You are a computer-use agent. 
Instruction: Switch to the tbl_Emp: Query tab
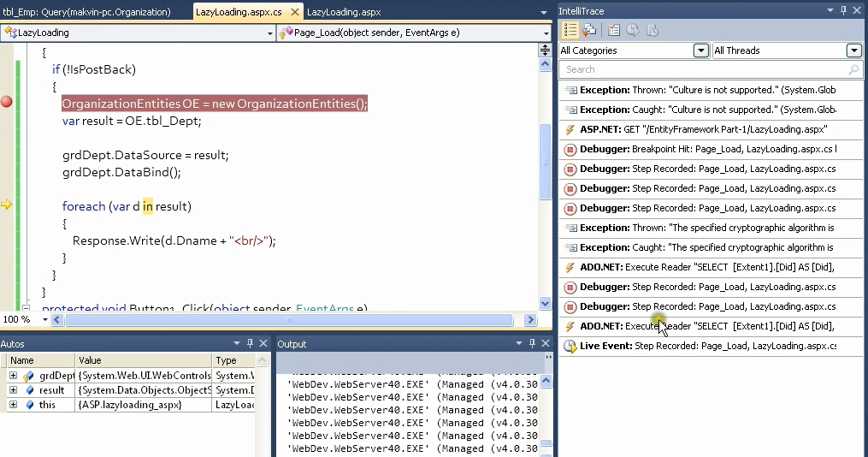click(x=86, y=12)
